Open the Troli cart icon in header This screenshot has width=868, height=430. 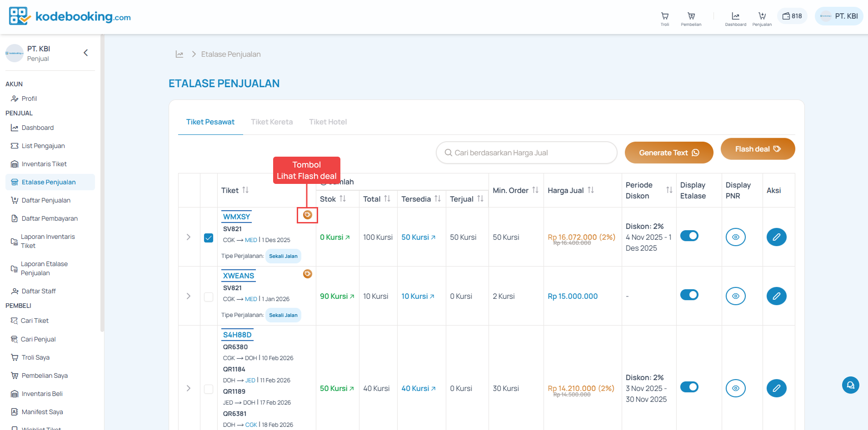coord(664,17)
